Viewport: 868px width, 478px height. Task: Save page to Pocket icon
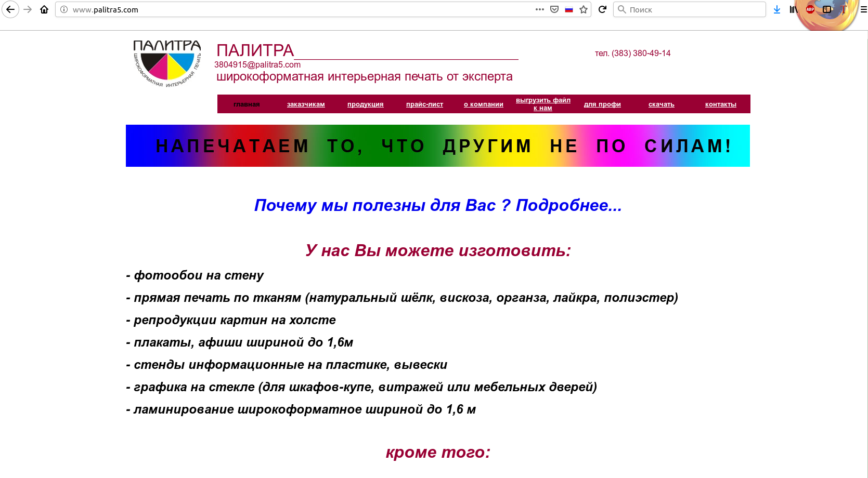click(x=554, y=9)
